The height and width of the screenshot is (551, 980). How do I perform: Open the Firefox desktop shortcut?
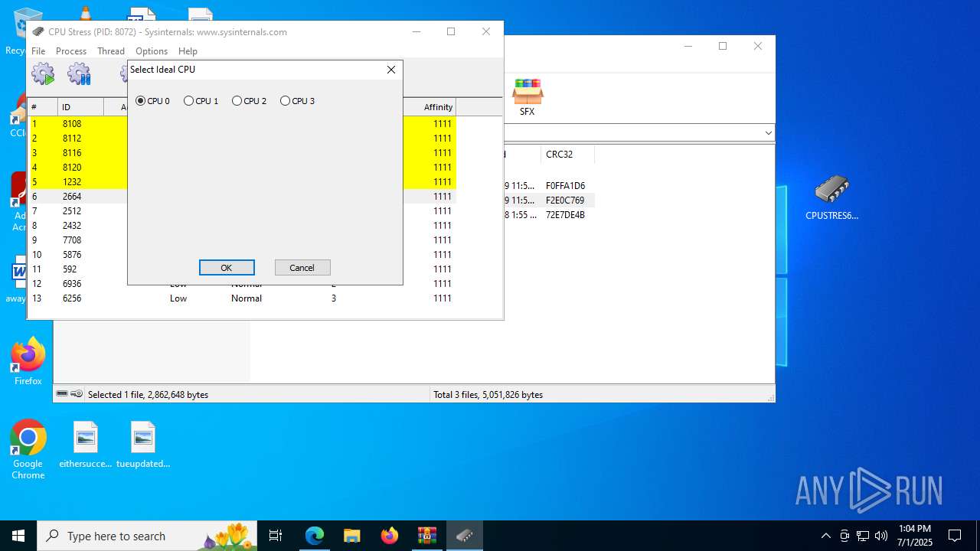(28, 362)
